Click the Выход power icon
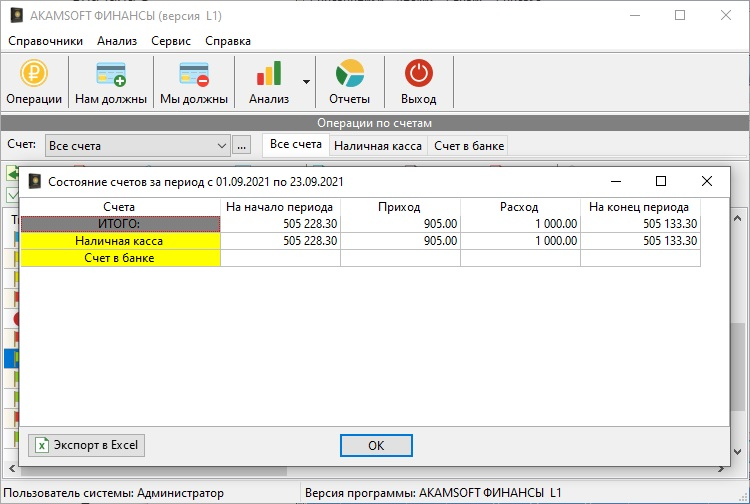This screenshot has height=504, width=750. tap(418, 74)
